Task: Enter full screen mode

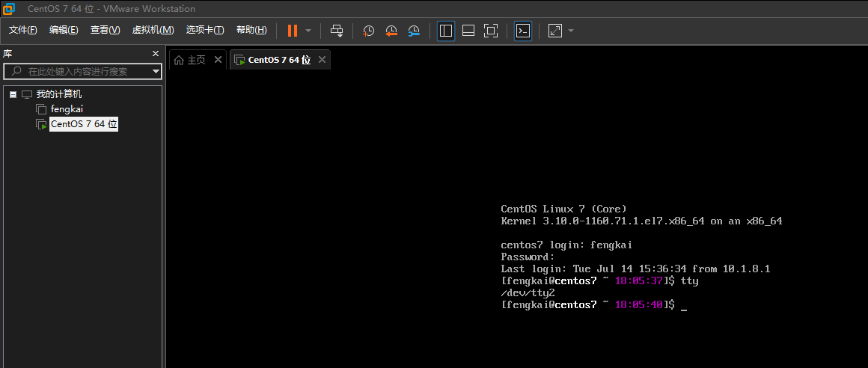Action: click(x=490, y=31)
